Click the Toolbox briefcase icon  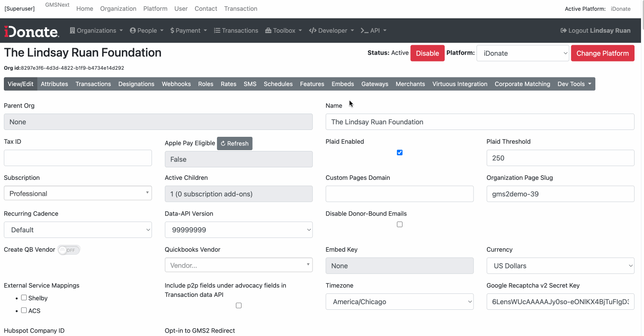(x=268, y=31)
